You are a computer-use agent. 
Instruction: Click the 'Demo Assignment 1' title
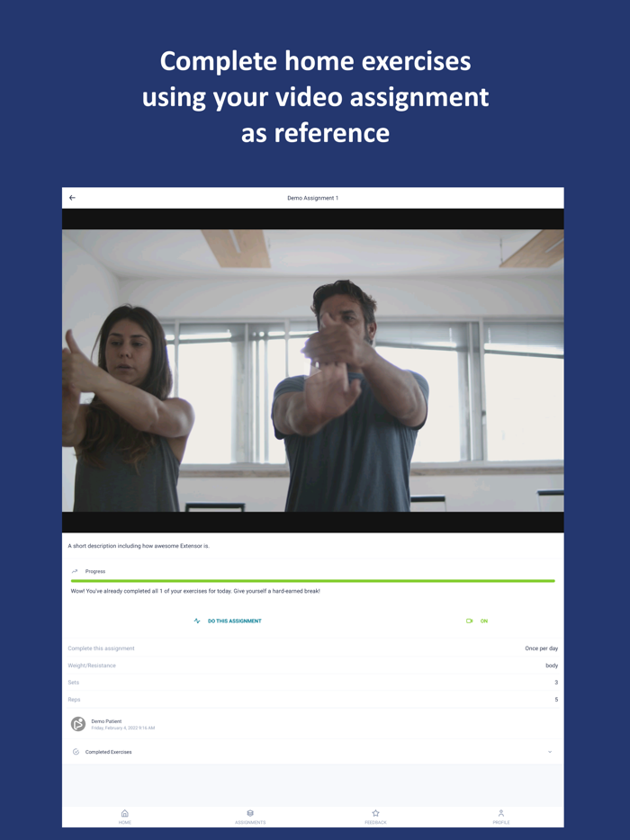[312, 198]
